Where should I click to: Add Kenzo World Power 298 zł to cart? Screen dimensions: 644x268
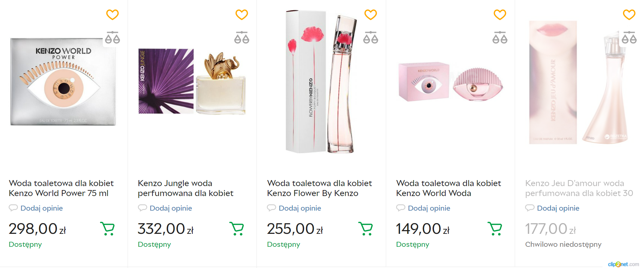[x=107, y=229]
